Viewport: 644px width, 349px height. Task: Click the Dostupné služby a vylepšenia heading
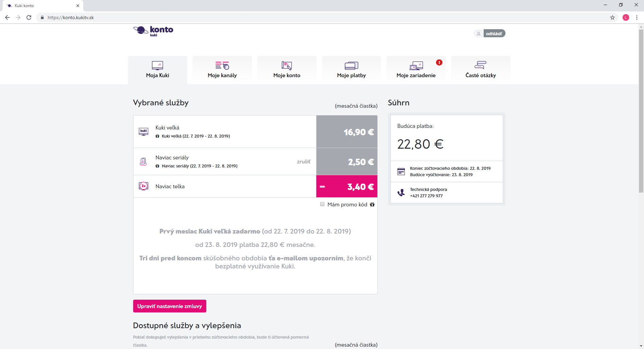[x=187, y=326]
